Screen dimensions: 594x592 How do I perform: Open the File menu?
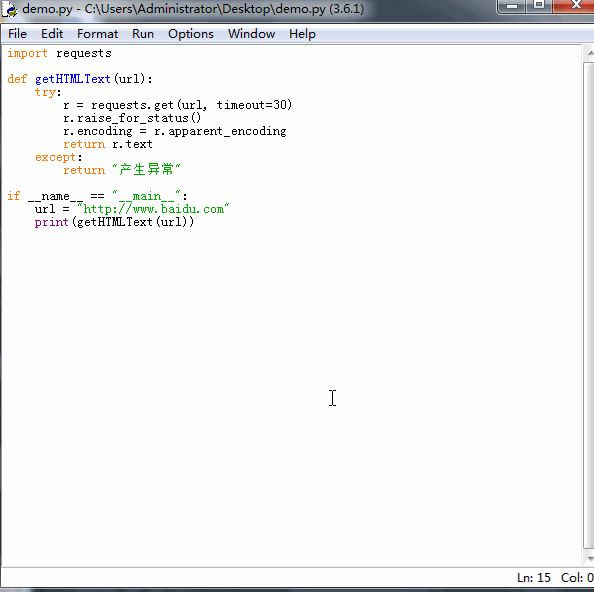tap(17, 34)
